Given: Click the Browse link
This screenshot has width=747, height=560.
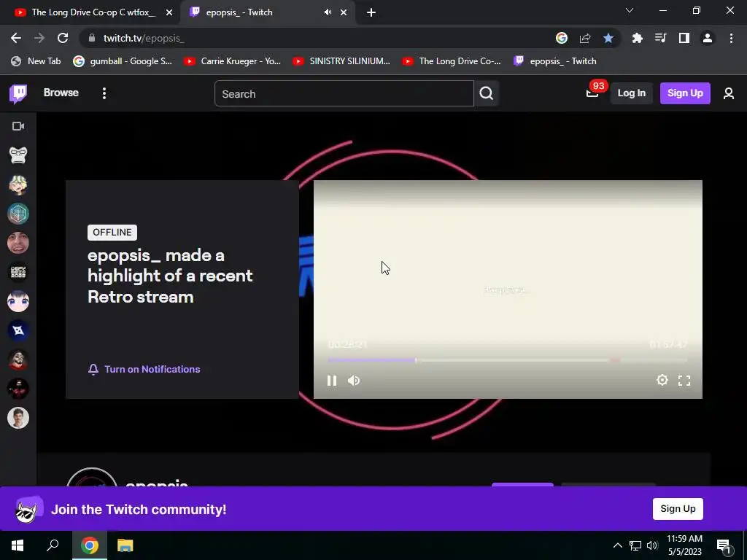Looking at the screenshot, I should [61, 93].
